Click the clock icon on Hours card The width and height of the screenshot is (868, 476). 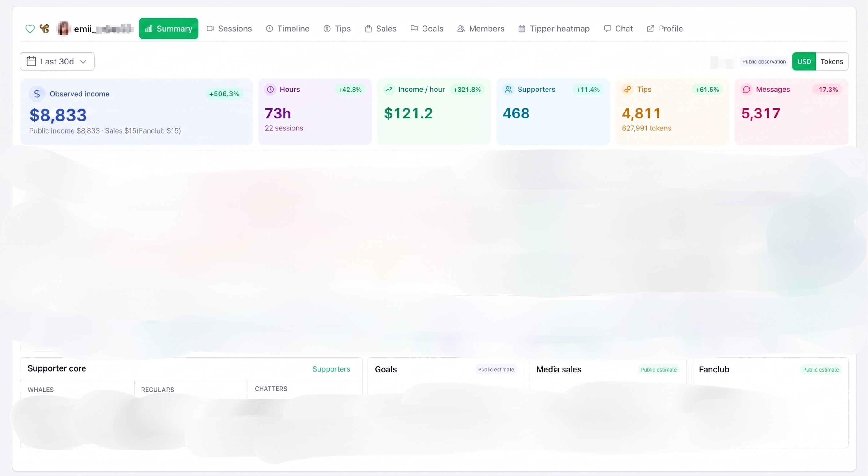(x=270, y=89)
